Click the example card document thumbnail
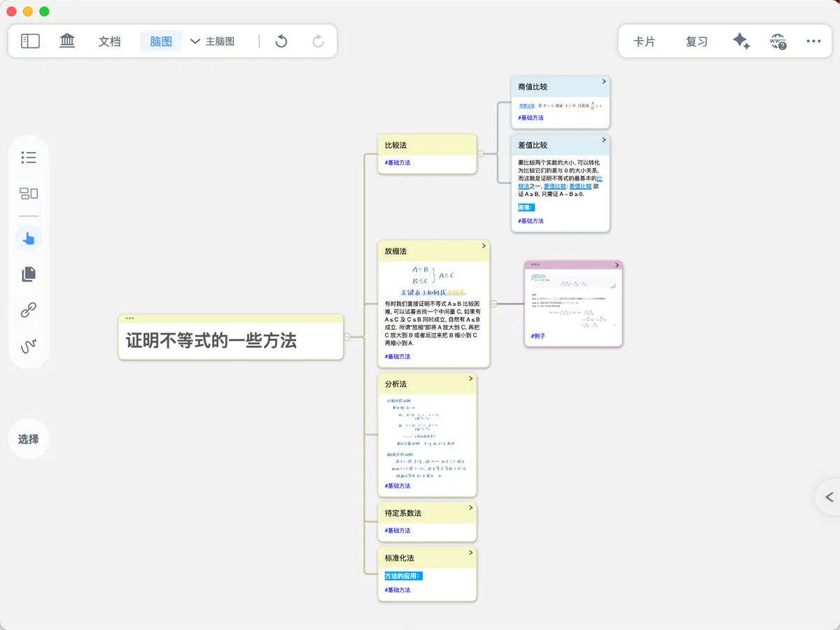 (x=573, y=301)
